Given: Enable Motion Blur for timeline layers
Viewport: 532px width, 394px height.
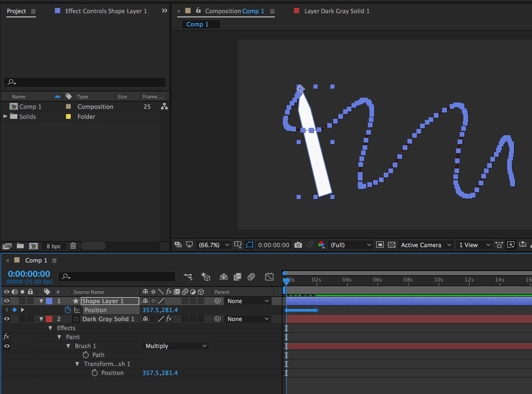Looking at the screenshot, I should 251,277.
